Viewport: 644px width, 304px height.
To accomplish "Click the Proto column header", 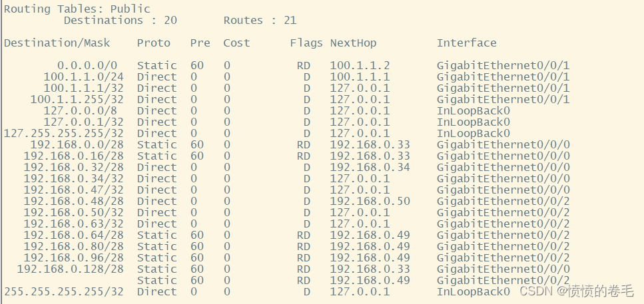I will click(x=154, y=43).
